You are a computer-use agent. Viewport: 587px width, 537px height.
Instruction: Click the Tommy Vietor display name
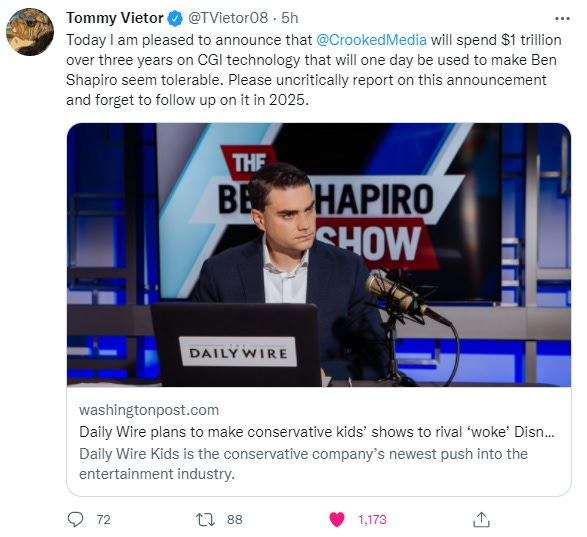point(115,18)
